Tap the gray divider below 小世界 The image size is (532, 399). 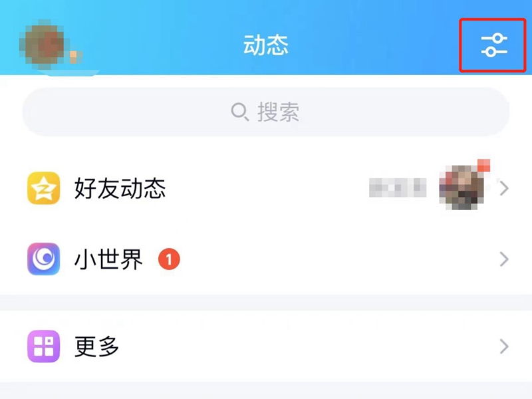(x=266, y=303)
